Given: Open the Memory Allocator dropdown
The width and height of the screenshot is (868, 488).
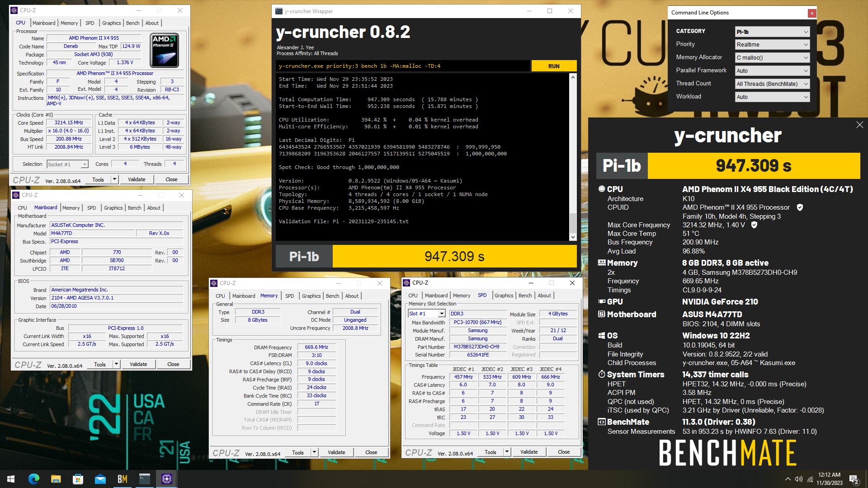Looking at the screenshot, I should (x=772, y=58).
